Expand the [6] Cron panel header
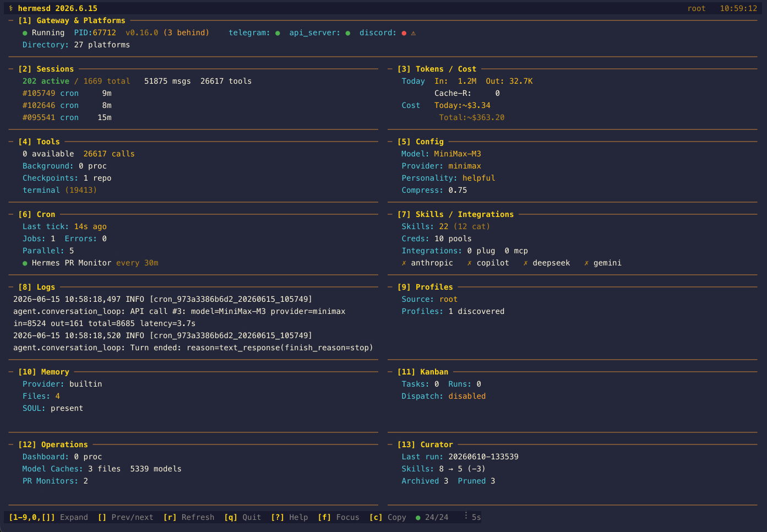 [x=36, y=214]
